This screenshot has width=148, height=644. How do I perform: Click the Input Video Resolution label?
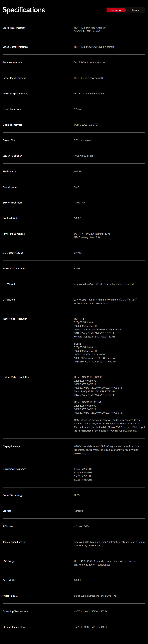(x=15, y=319)
